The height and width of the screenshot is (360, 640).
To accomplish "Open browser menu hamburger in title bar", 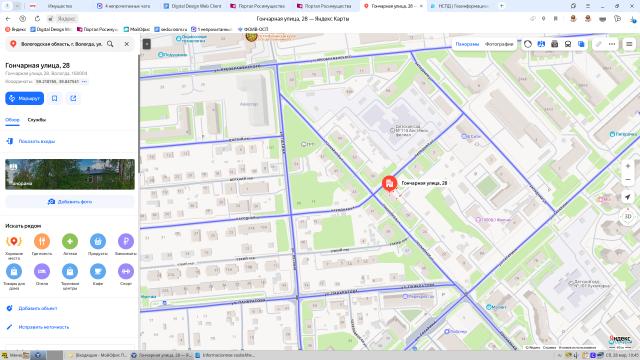I will click(x=588, y=6).
